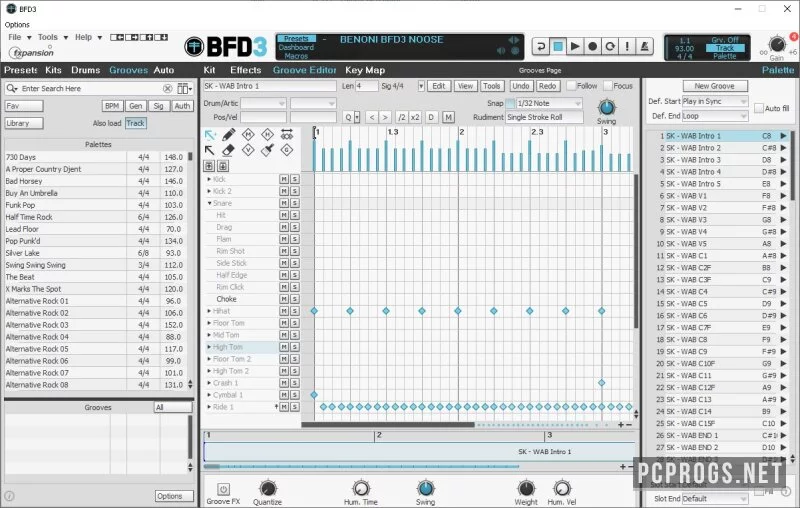800x508 pixels.
Task: Click the Options button in browser
Action: [x=174, y=496]
